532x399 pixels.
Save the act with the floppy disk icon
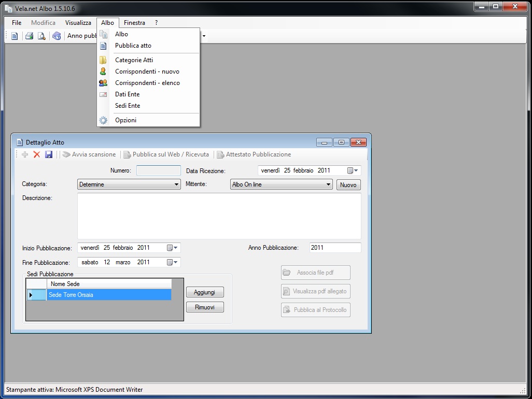coord(49,154)
